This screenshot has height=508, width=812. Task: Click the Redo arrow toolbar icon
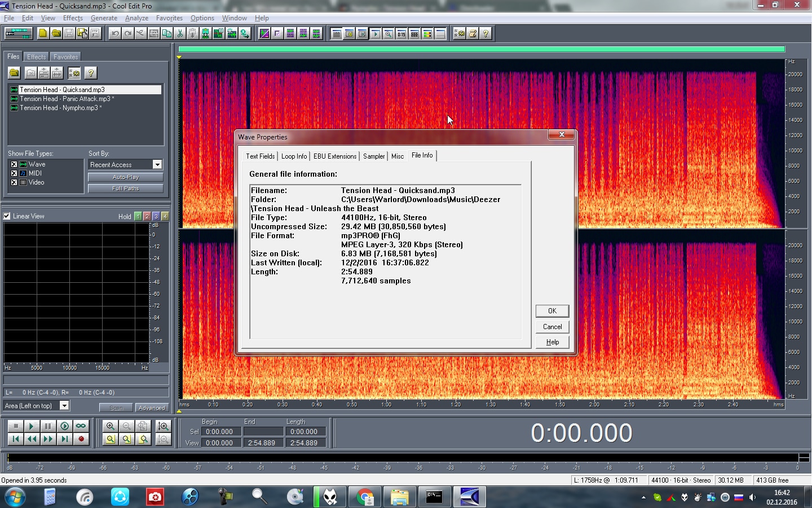point(127,33)
